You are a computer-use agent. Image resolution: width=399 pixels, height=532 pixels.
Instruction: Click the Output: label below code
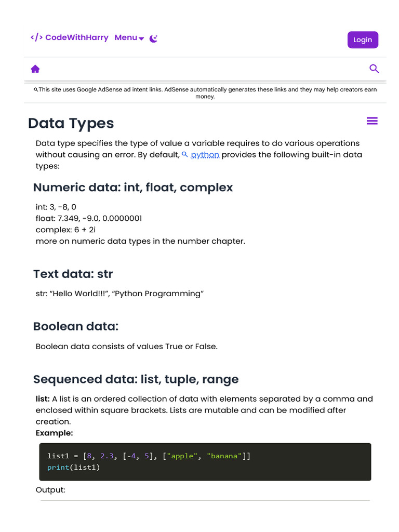50,490
